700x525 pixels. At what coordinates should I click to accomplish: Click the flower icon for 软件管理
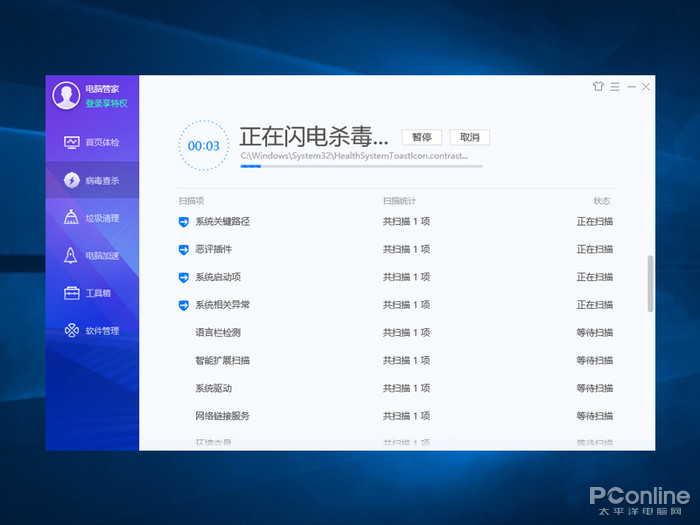click(71, 330)
